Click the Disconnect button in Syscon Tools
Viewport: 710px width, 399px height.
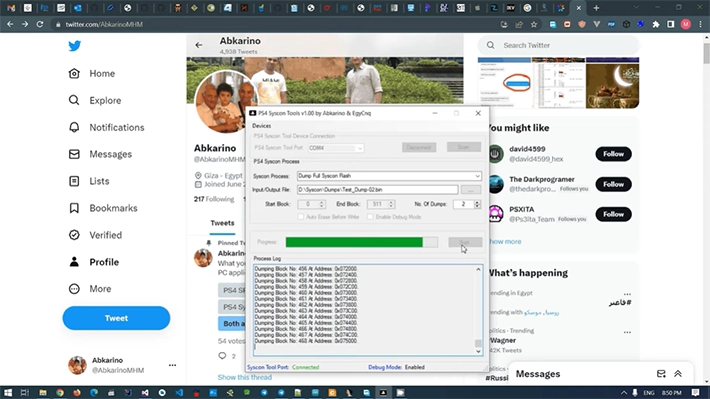419,147
